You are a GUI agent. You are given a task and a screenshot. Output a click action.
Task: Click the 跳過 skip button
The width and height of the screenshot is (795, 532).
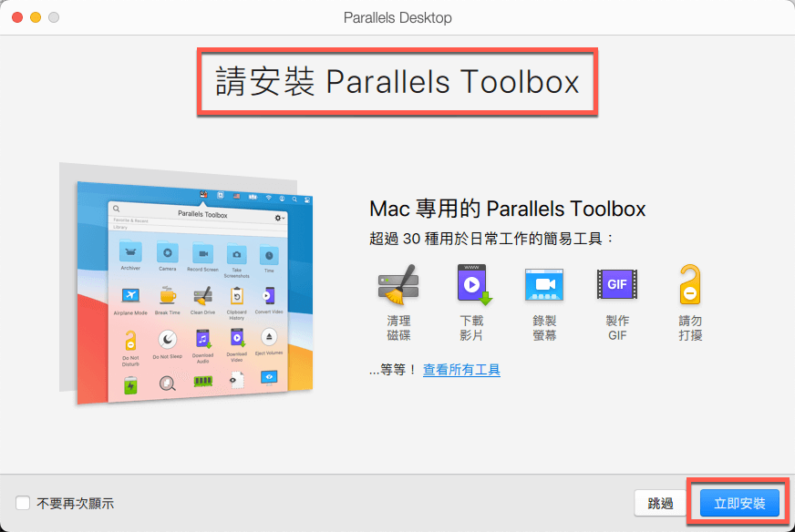coord(660,503)
